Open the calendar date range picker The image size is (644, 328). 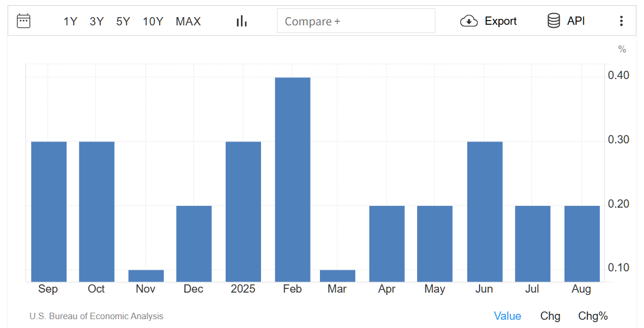point(24,21)
